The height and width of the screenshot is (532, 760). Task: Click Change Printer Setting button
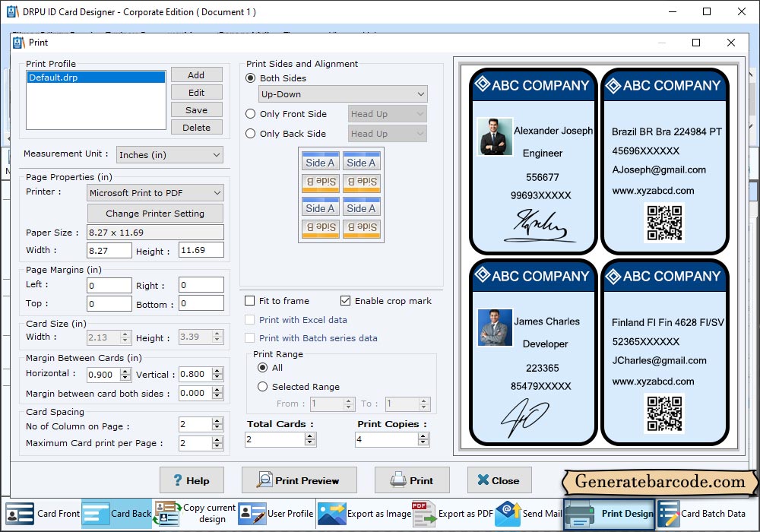click(155, 214)
